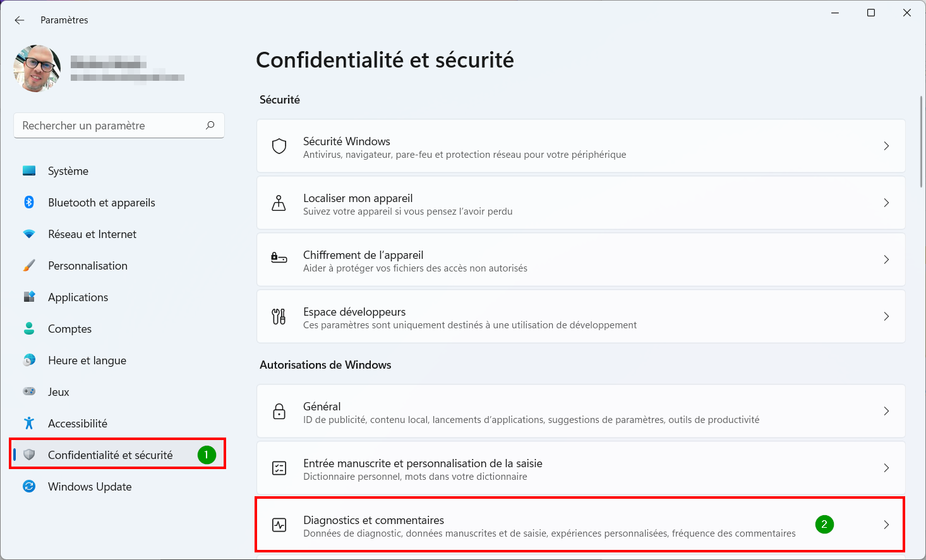This screenshot has height=560, width=926.
Task: Click chevron of Diagnostics et commentaires
Action: tap(886, 525)
